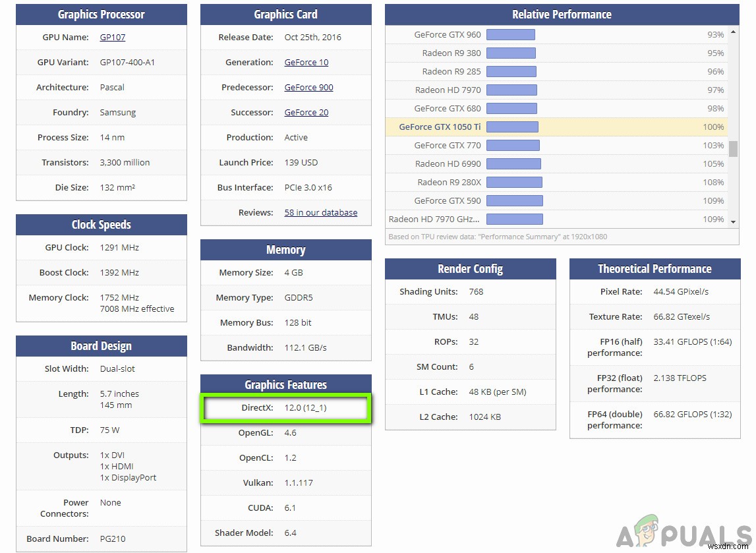Click the Radeon R9 280X performance bar
Screen dimensions: 756x553
514,183
